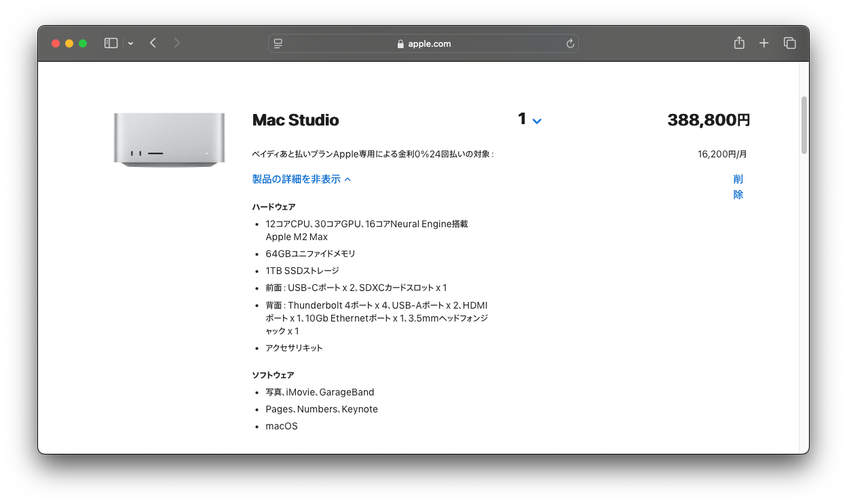Click the padlock icon in the address bar
This screenshot has height=504, width=847.
pyautogui.click(x=400, y=44)
